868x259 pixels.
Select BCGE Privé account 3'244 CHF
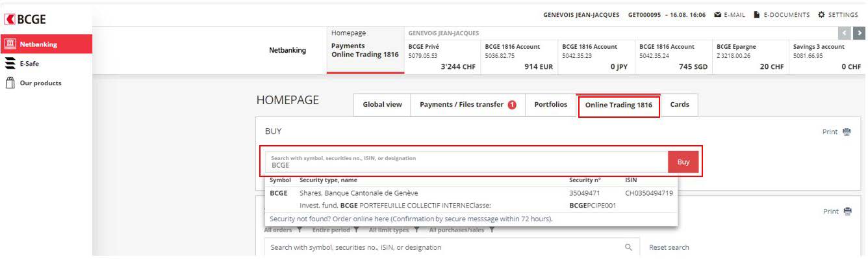(x=442, y=57)
